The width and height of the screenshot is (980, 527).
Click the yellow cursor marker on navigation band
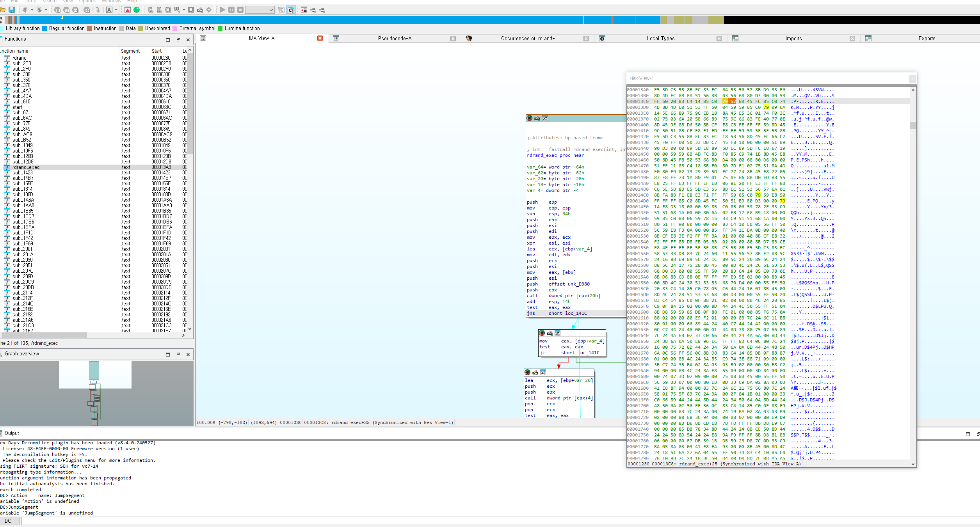point(62,18)
